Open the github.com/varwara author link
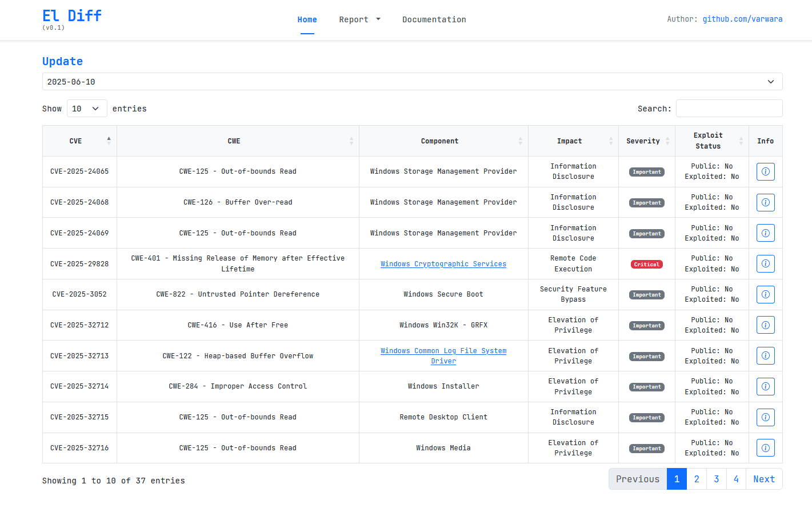This screenshot has width=812, height=508. (742, 19)
